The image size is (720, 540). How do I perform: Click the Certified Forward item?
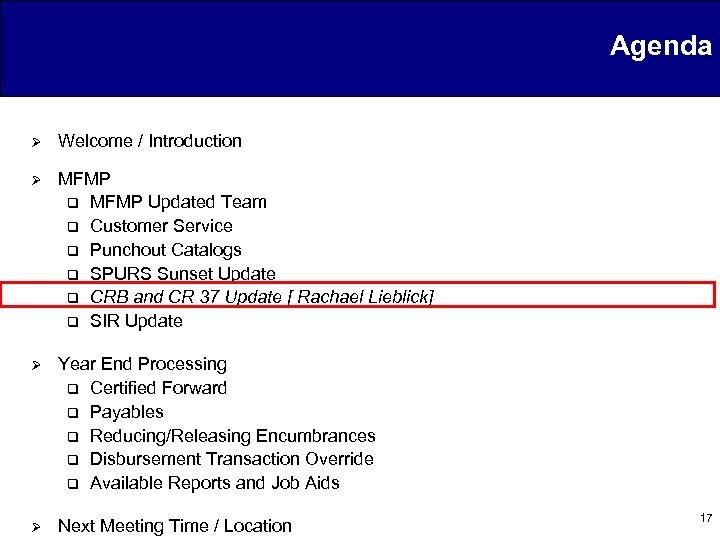click(x=158, y=388)
